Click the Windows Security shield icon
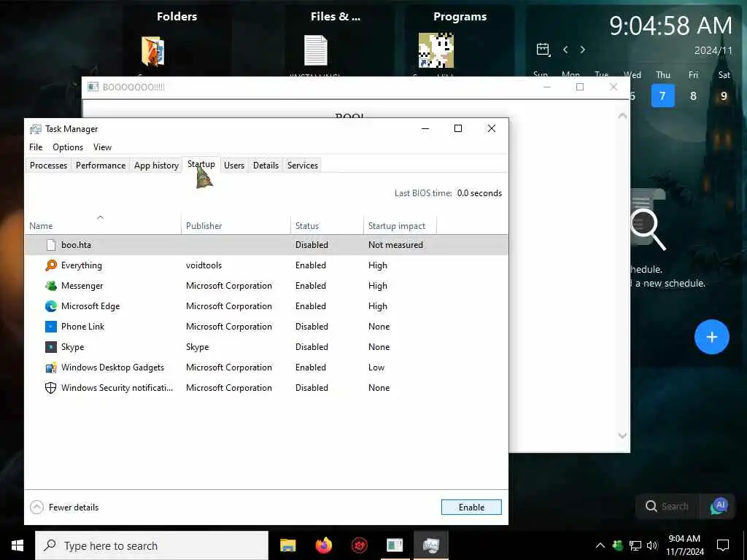This screenshot has width=747, height=560. click(x=51, y=388)
